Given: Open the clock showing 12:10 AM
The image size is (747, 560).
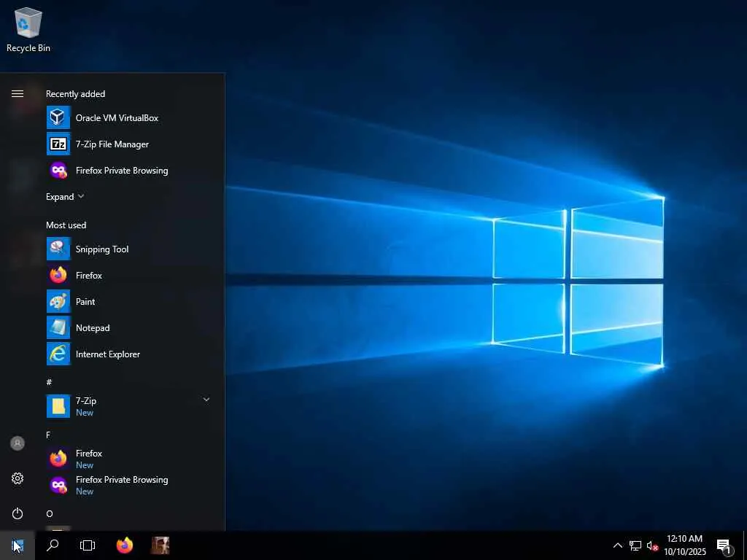Looking at the screenshot, I should [685, 545].
